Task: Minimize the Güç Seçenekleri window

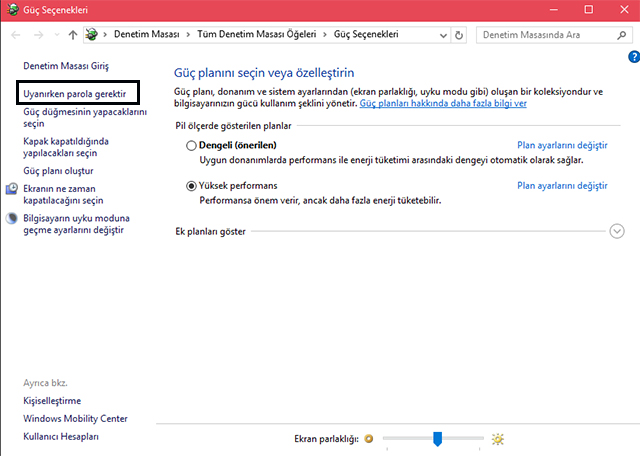Action: pyautogui.click(x=553, y=10)
